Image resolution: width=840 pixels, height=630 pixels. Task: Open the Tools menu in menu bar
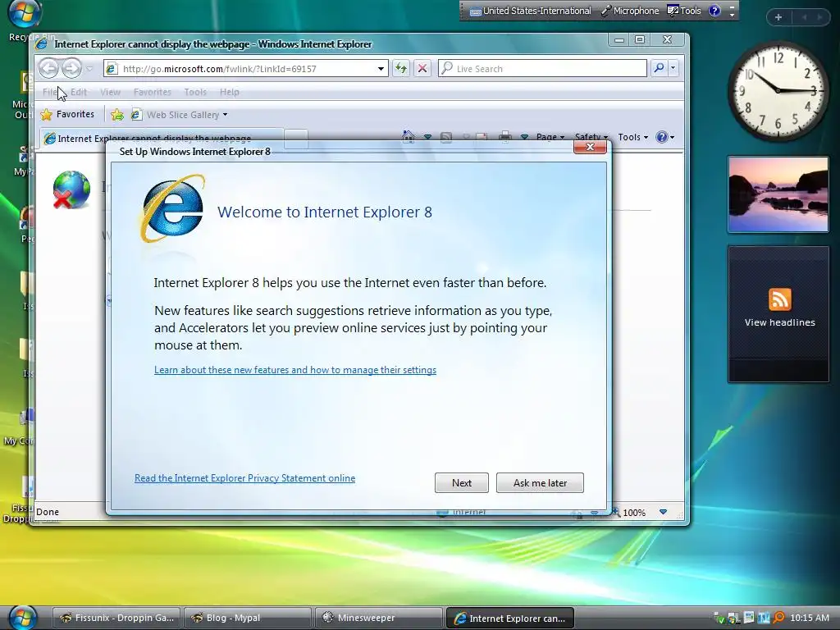(x=195, y=92)
